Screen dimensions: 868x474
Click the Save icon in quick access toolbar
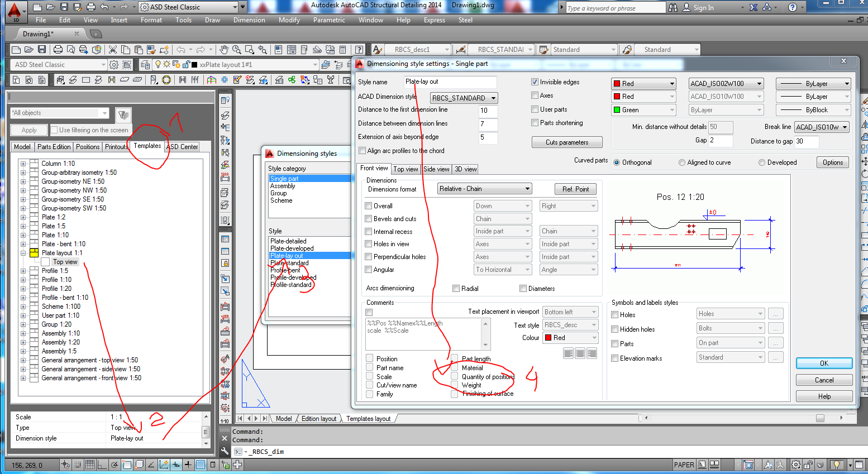click(64, 7)
